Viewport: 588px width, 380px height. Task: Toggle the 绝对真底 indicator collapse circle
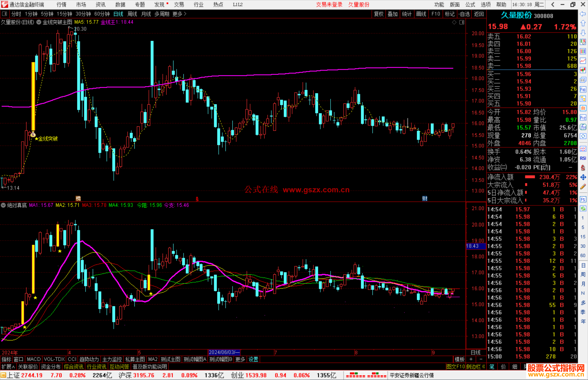(x=3, y=205)
